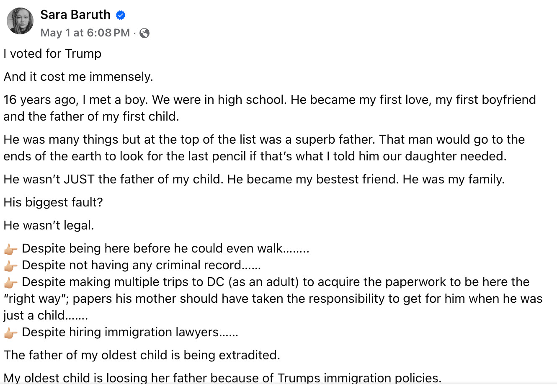Open the May 1 at 6:08 PM timestamp
The image size is (557, 392).
point(85,33)
